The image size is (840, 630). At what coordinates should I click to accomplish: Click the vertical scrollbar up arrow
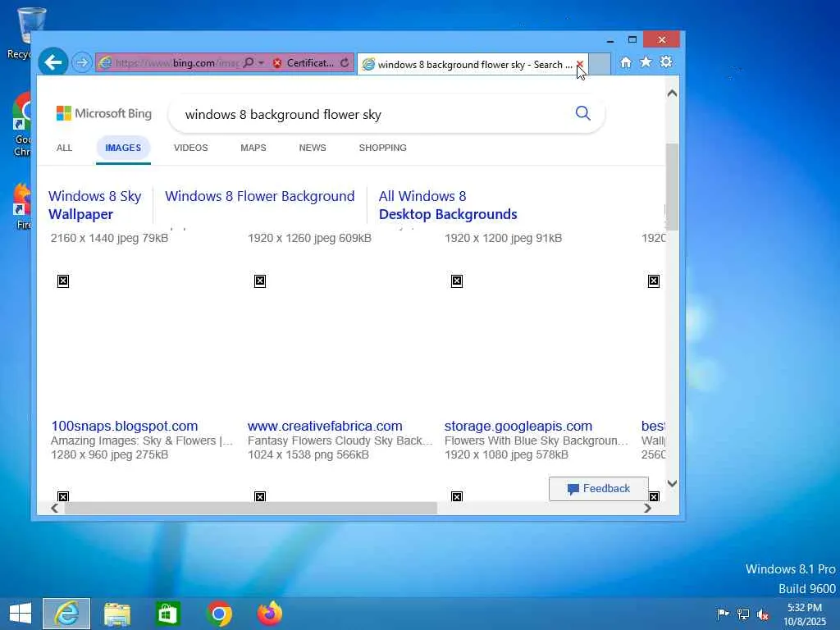click(x=673, y=94)
